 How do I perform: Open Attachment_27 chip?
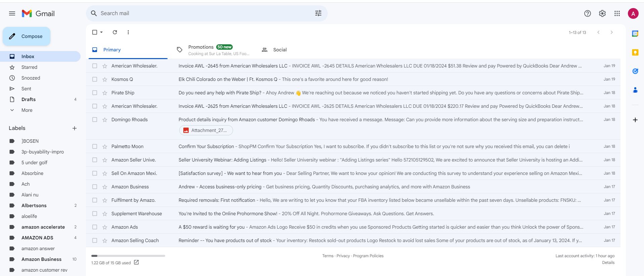206,130
